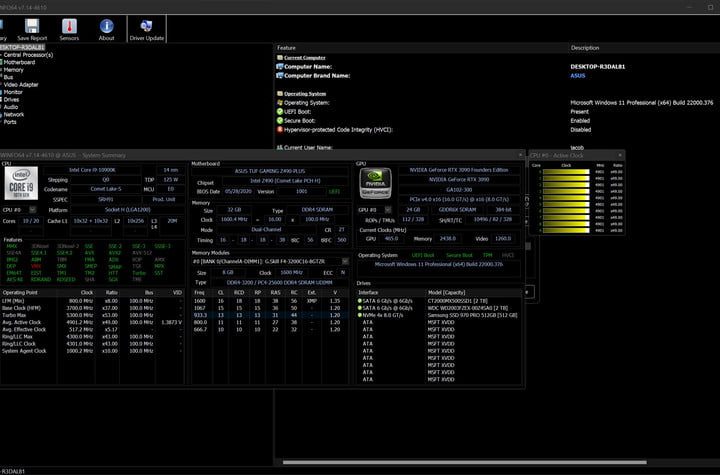Viewport: 720px width, 475px height.
Task: Click the last core clock bar
Action: 566,231
